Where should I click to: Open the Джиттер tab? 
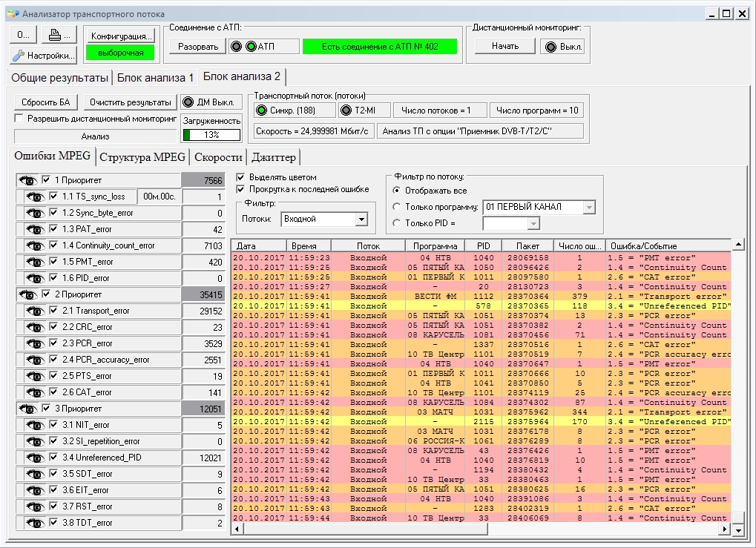click(273, 157)
